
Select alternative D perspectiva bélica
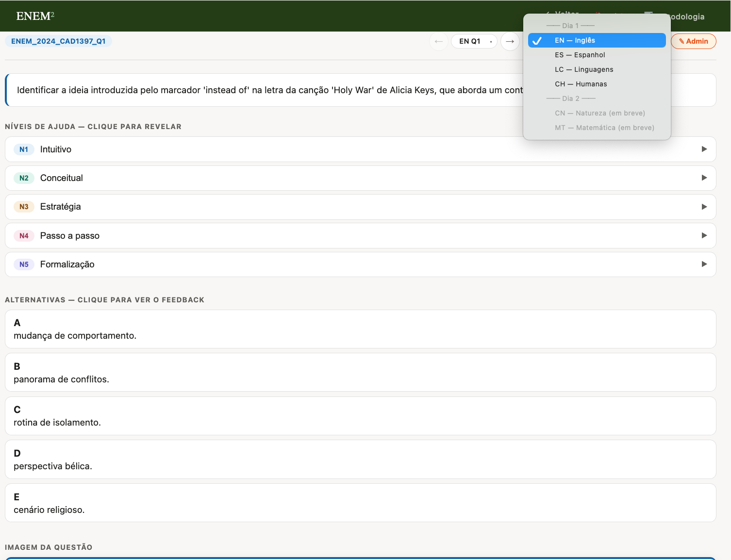click(x=360, y=460)
